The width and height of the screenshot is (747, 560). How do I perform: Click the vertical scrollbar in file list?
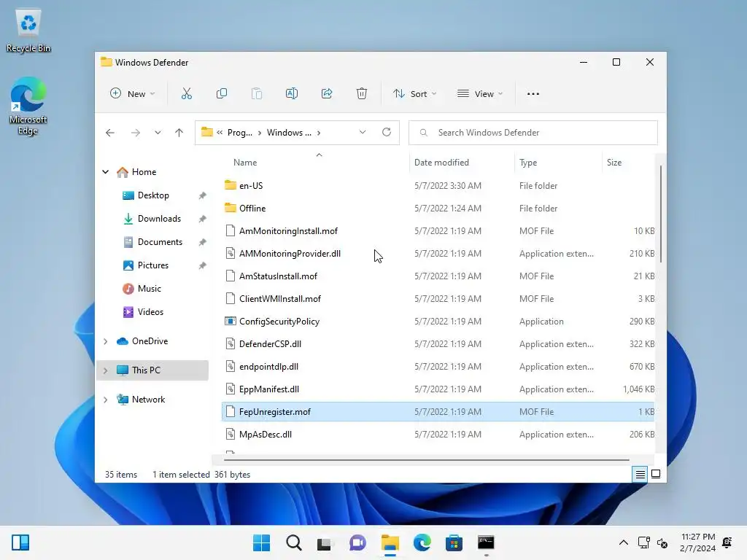tap(660, 214)
